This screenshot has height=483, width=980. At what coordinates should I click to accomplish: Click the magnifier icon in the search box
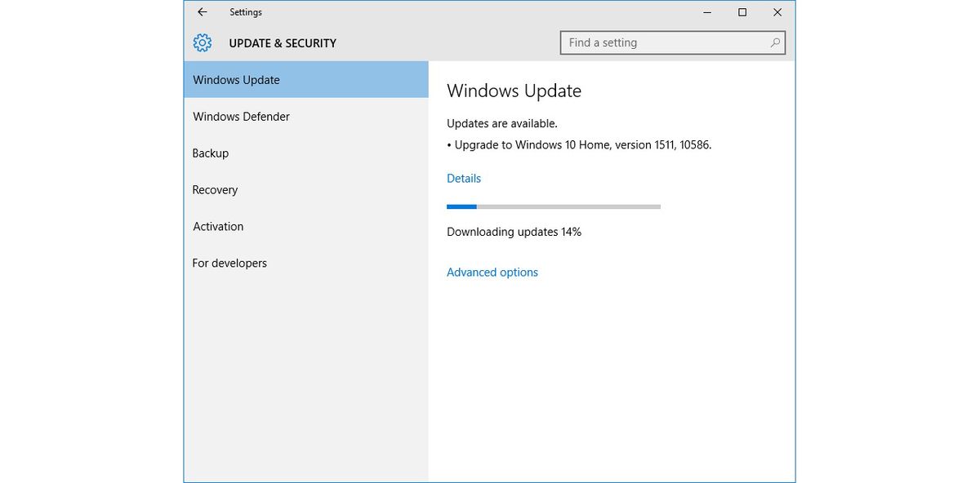click(x=774, y=42)
